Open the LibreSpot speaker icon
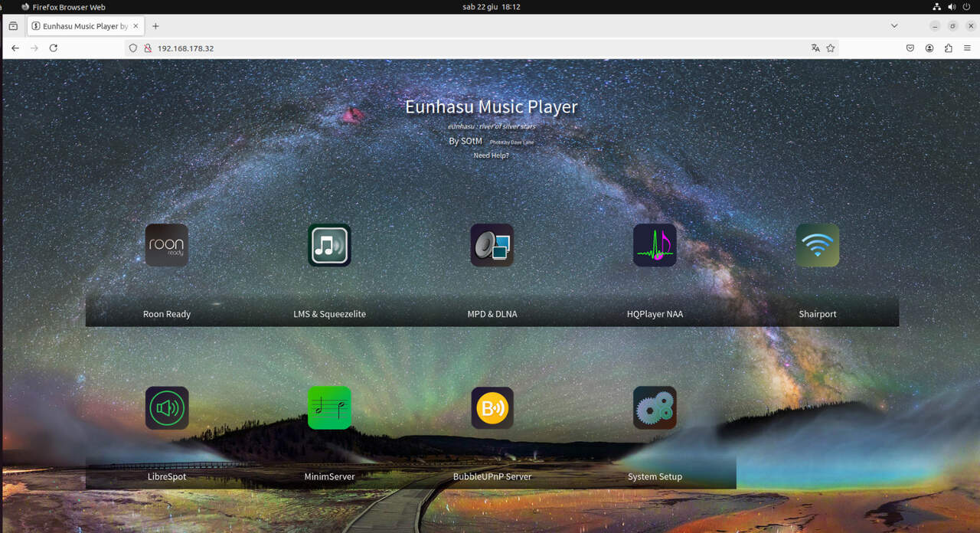This screenshot has width=980, height=533. [167, 407]
